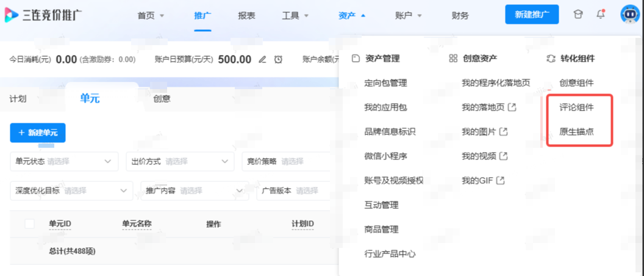Open 我的视频 link
The width and height of the screenshot is (644, 276).
coord(479,156)
